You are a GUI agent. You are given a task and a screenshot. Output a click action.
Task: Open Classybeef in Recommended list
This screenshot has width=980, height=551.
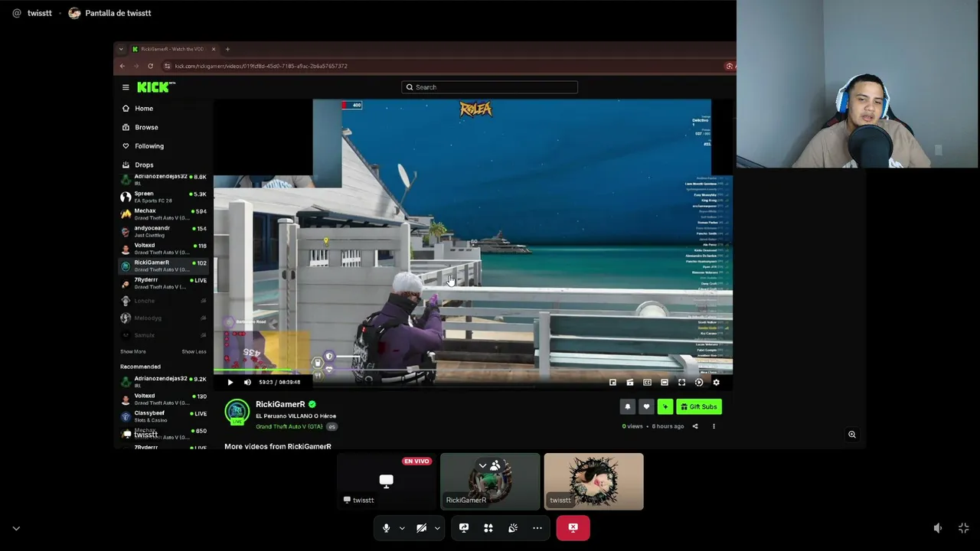pyautogui.click(x=164, y=416)
